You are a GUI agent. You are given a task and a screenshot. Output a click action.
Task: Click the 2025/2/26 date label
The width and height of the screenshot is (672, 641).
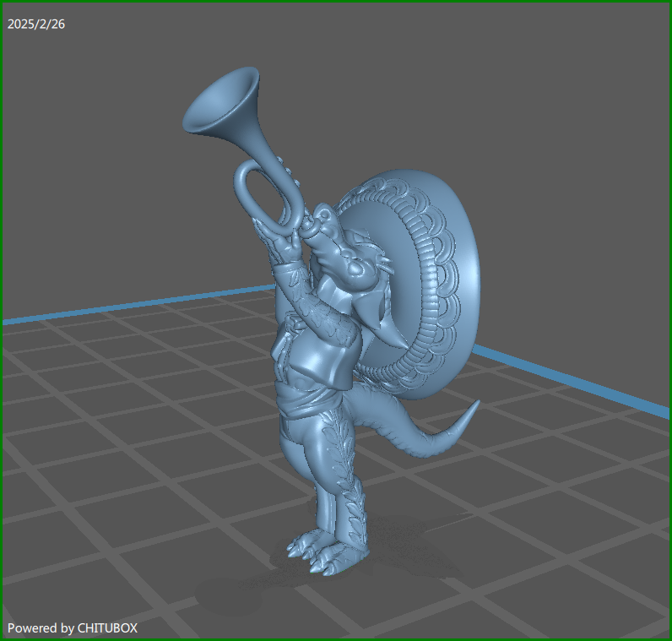point(36,24)
